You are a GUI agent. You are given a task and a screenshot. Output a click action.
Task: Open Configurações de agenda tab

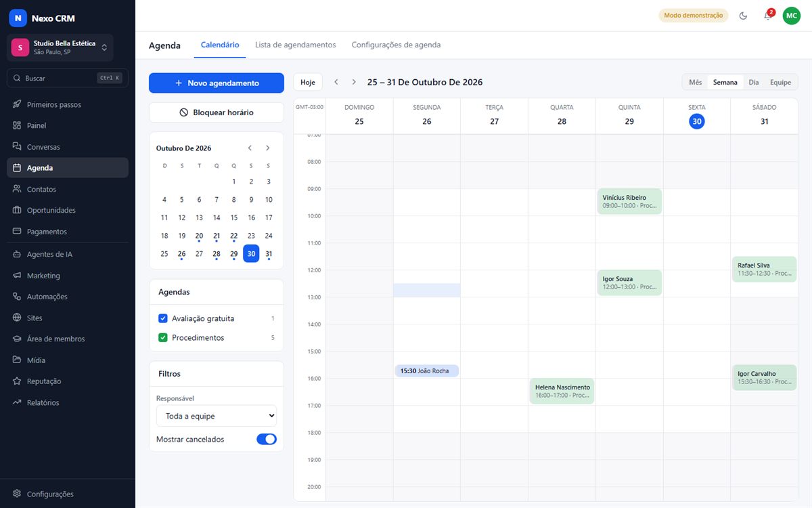point(396,45)
